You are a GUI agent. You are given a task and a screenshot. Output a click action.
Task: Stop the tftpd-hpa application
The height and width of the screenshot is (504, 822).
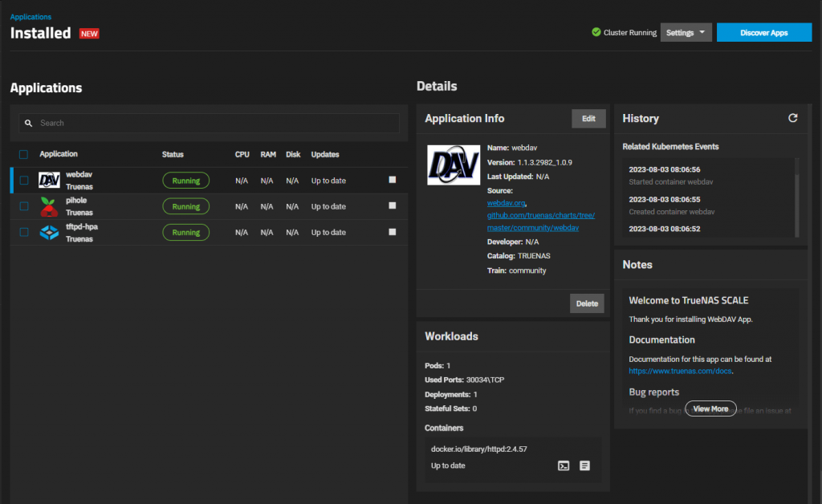coord(392,232)
